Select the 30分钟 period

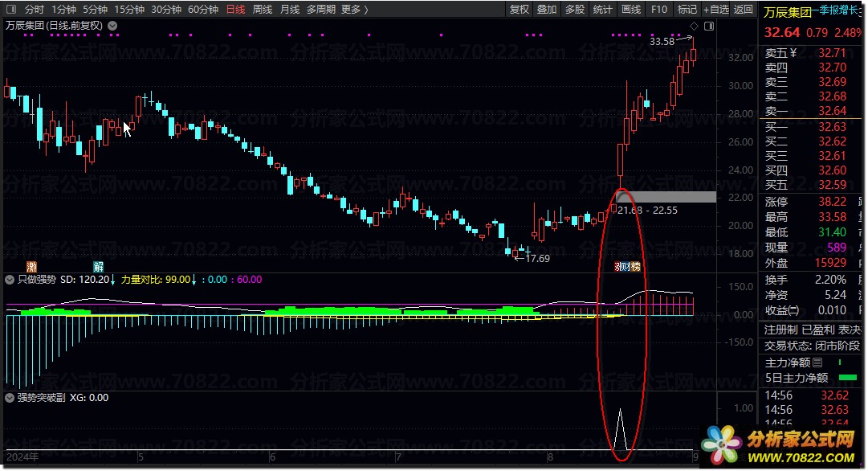pyautogui.click(x=167, y=10)
